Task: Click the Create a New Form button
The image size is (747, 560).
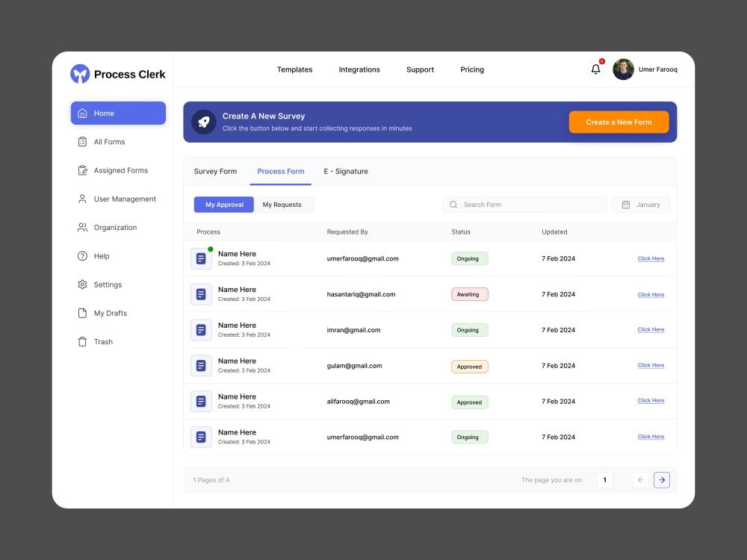Action: click(x=619, y=122)
